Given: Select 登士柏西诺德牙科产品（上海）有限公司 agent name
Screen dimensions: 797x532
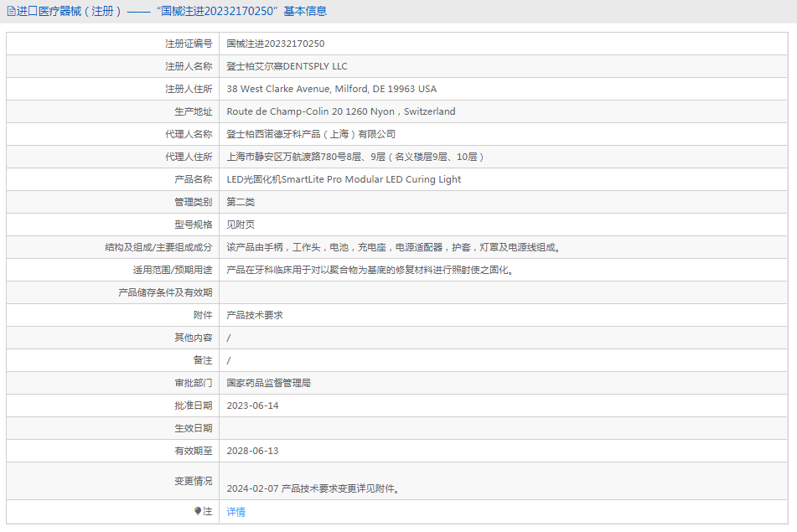Looking at the screenshot, I should coord(311,134).
